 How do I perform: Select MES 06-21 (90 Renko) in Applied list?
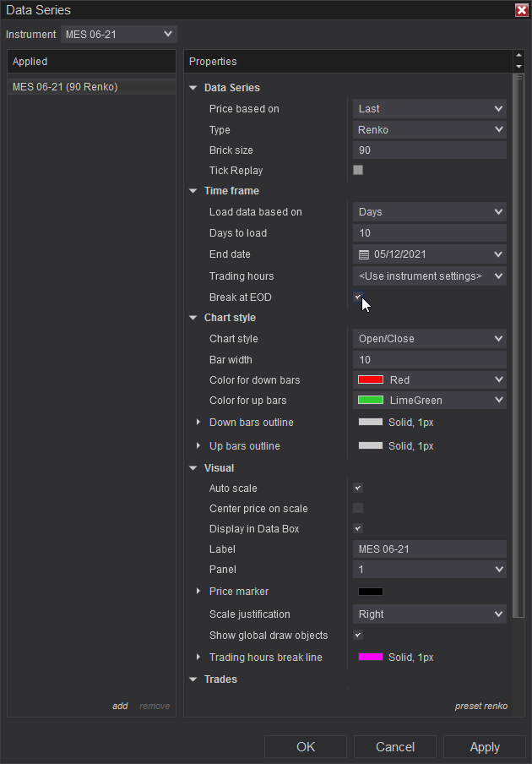tap(65, 87)
